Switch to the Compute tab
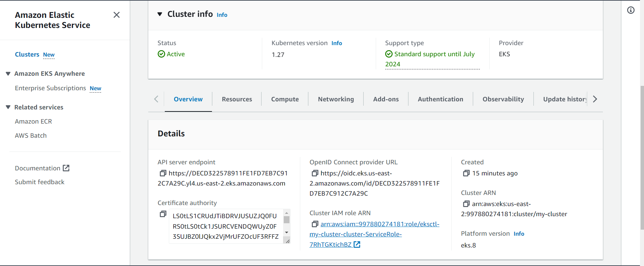 coord(285,99)
